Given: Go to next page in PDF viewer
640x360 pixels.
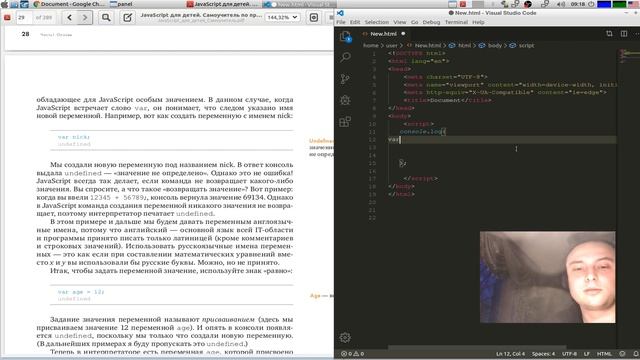Looking at the screenshot, I should click(85, 18).
